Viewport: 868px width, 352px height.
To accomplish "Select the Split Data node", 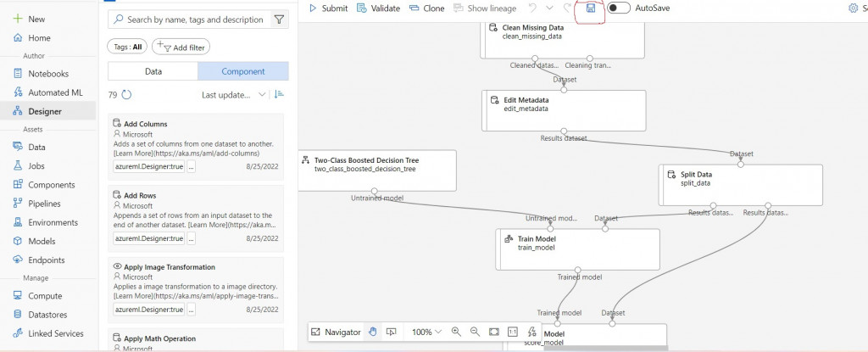I will pyautogui.click(x=741, y=185).
